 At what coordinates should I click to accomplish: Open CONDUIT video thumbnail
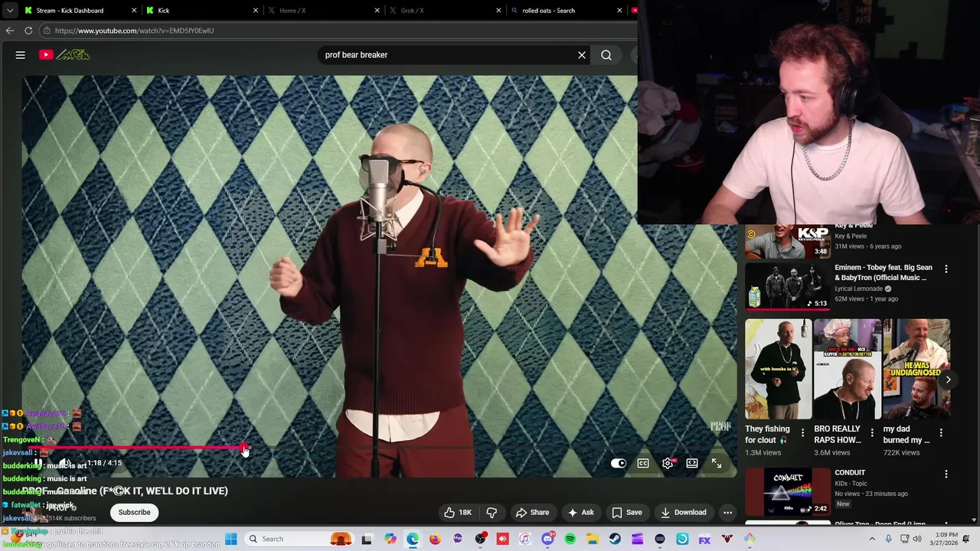pos(788,491)
